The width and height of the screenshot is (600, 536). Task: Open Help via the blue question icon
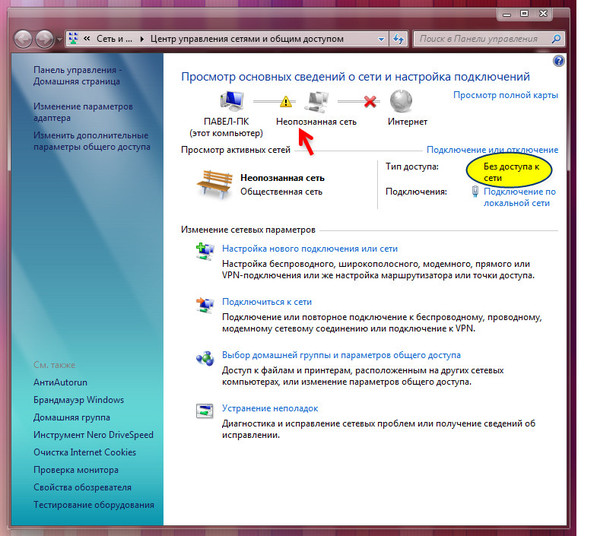pos(558,61)
